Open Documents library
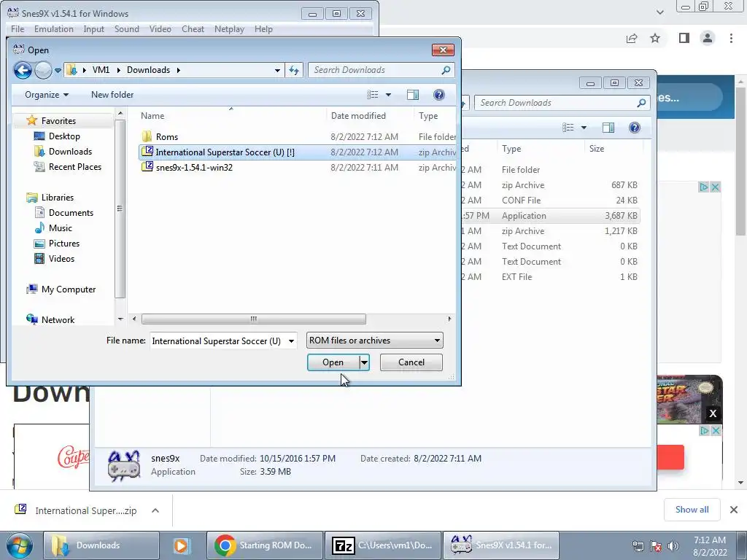 [71, 213]
